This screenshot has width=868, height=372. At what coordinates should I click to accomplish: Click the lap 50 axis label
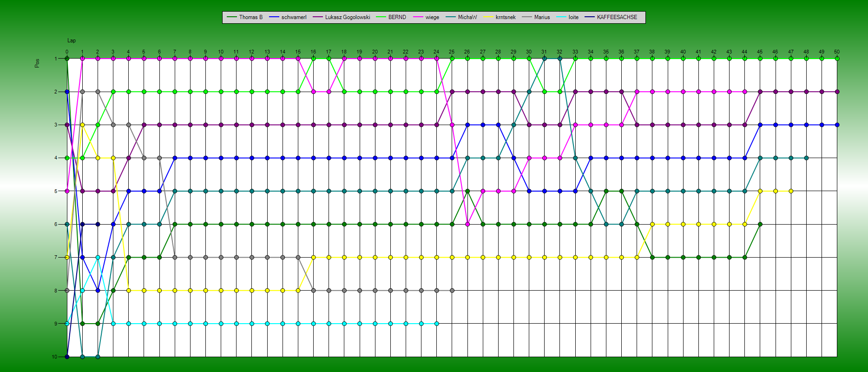click(836, 52)
